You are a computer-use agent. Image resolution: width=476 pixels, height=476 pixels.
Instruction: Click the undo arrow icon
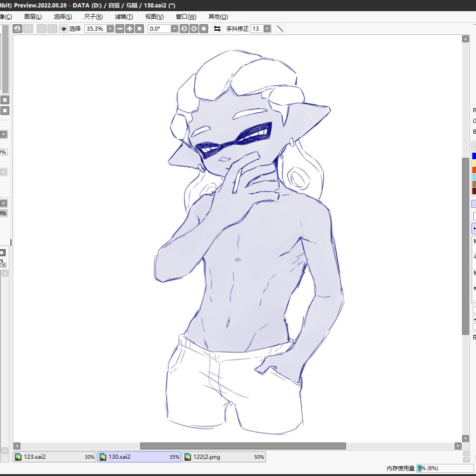(17, 28)
